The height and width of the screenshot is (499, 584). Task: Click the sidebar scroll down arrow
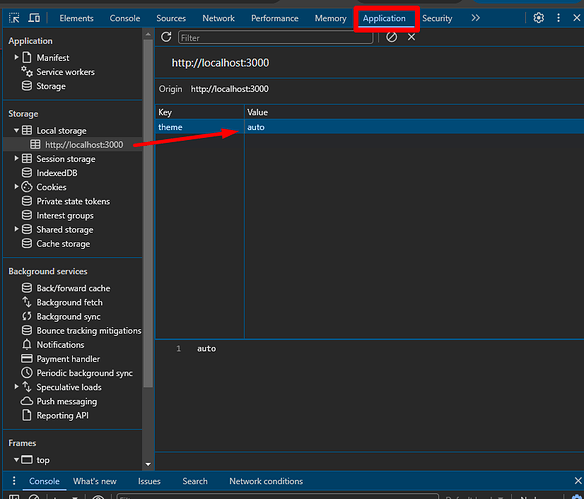[148, 464]
